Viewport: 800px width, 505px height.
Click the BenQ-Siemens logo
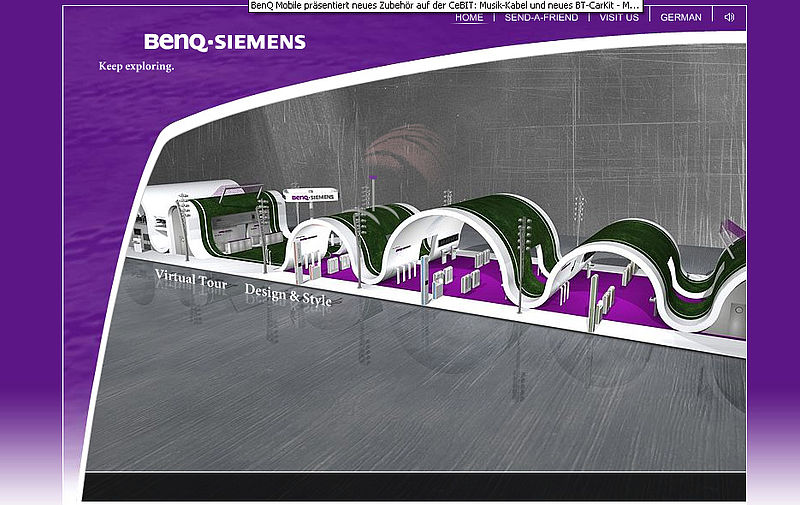click(225, 42)
